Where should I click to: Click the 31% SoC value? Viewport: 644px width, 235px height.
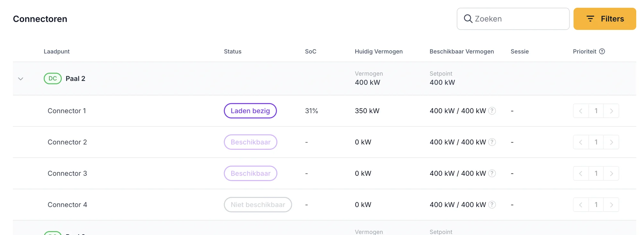(311, 111)
